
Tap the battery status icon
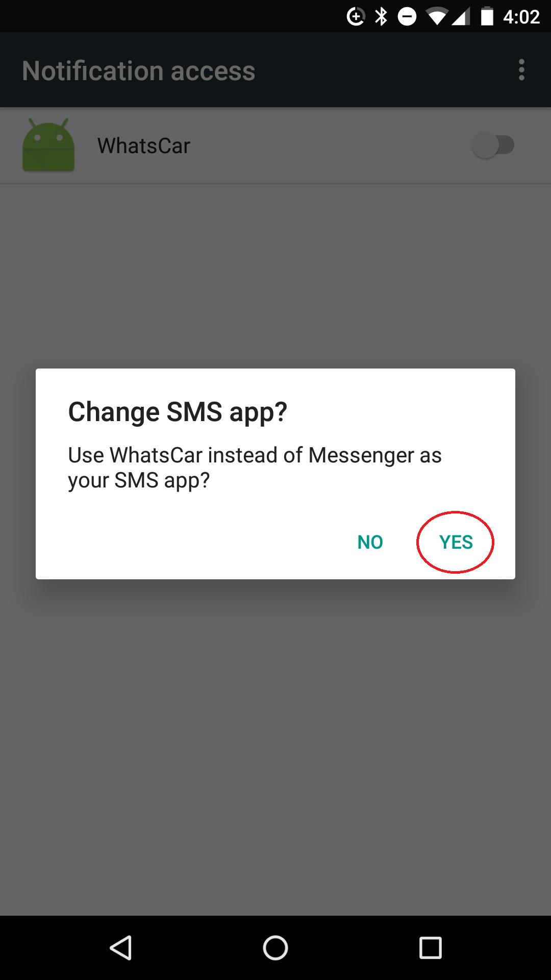coord(487,16)
